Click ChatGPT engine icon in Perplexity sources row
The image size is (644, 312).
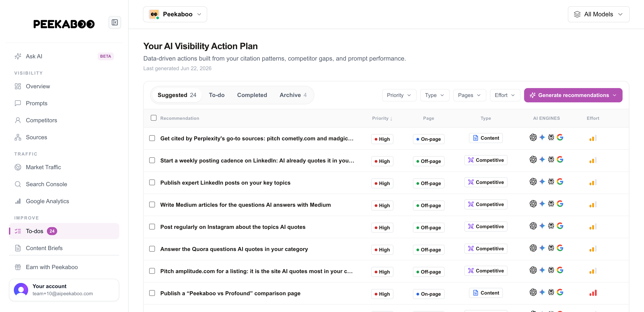[x=533, y=137]
